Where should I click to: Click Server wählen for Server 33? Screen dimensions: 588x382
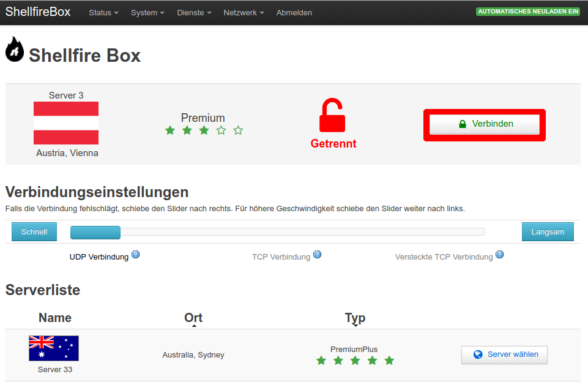coord(504,355)
